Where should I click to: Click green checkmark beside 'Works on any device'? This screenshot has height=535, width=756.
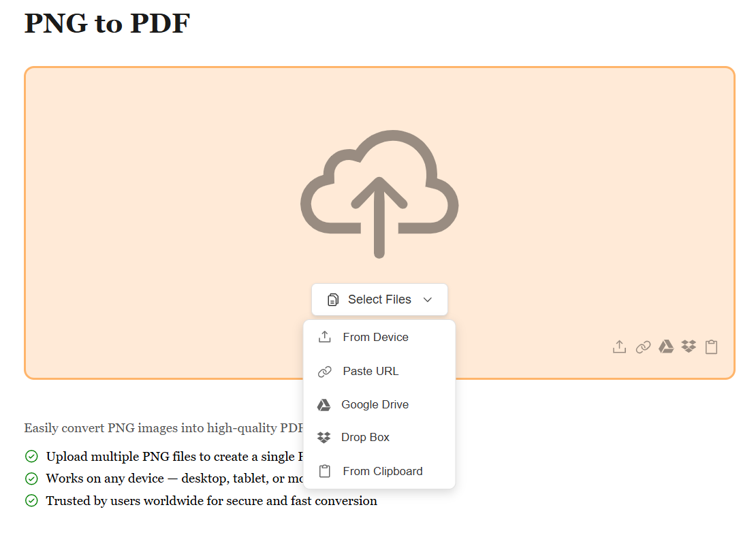31,479
